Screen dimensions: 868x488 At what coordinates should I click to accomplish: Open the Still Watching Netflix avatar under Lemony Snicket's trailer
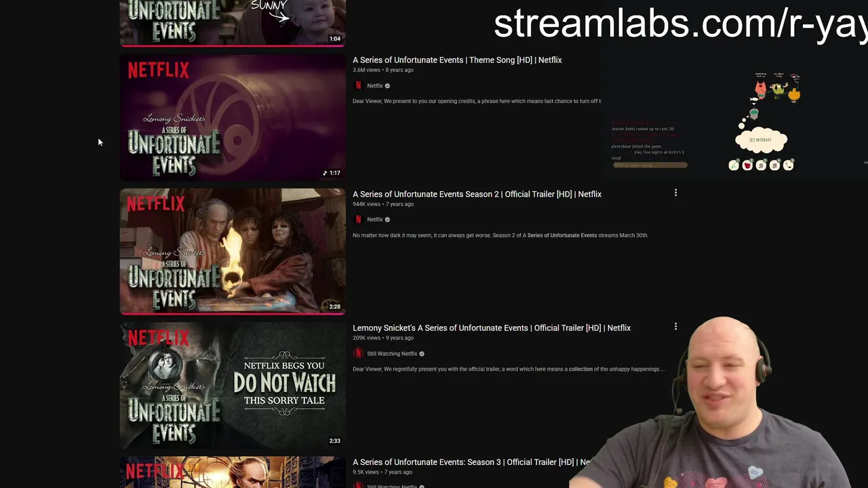358,353
